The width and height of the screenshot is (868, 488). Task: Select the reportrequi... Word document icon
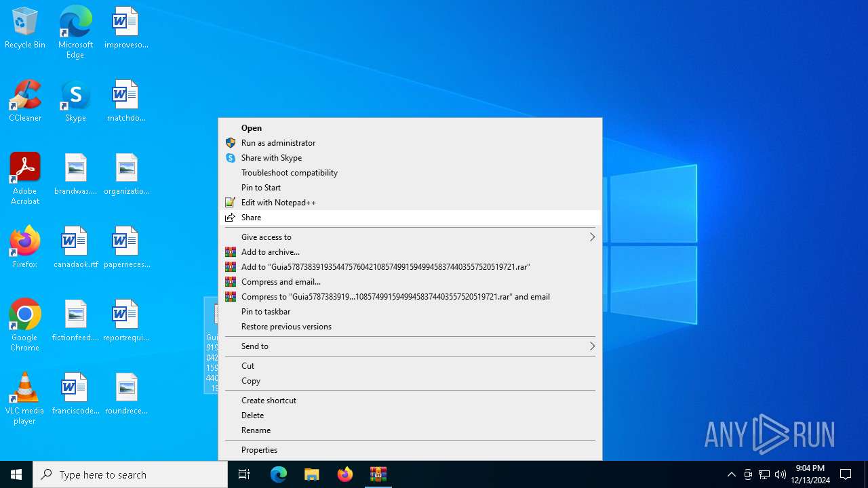click(x=126, y=321)
